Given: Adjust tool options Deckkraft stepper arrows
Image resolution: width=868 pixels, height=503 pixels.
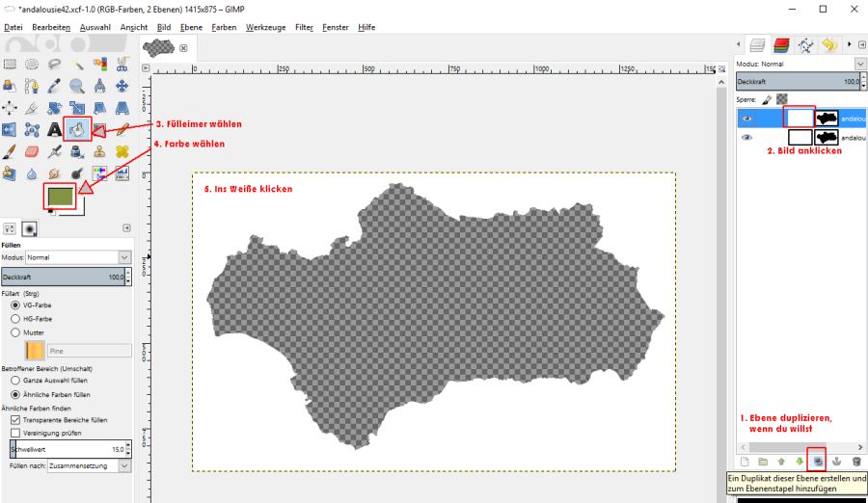Looking at the screenshot, I should (128, 277).
